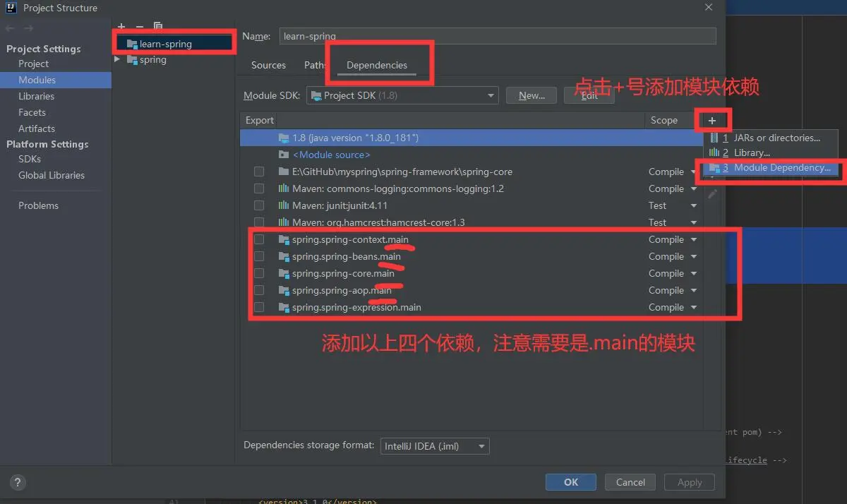Toggle export checkbox for spring.spring-expression.main

(259, 307)
